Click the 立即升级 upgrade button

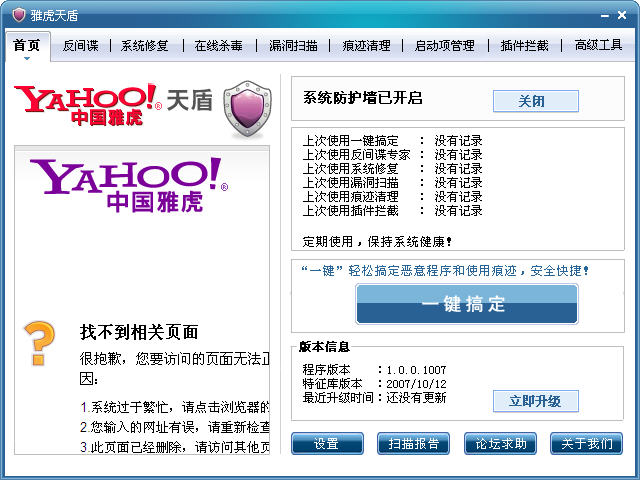(x=536, y=401)
